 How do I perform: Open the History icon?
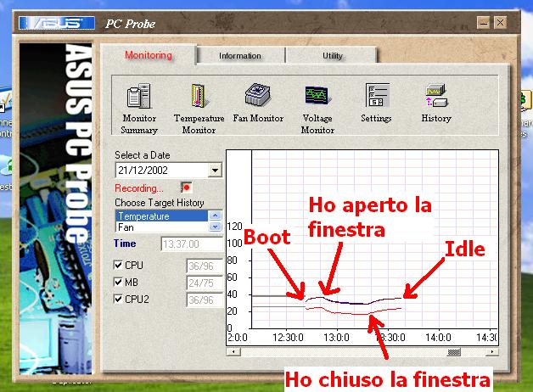point(436,95)
